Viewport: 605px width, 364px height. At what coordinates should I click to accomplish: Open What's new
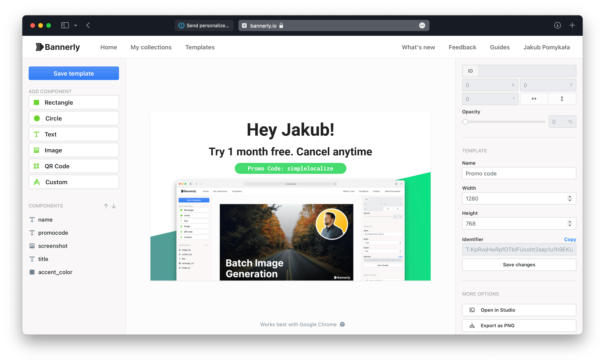[x=418, y=47]
